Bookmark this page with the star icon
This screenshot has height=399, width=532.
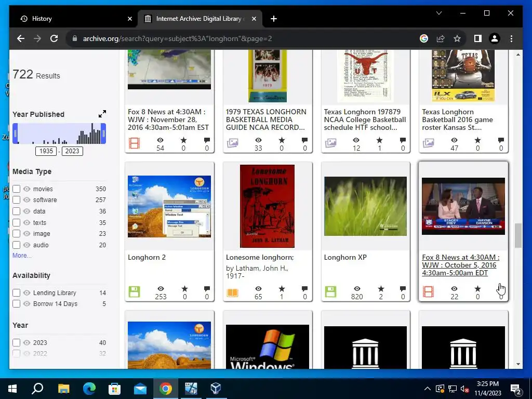(x=457, y=38)
